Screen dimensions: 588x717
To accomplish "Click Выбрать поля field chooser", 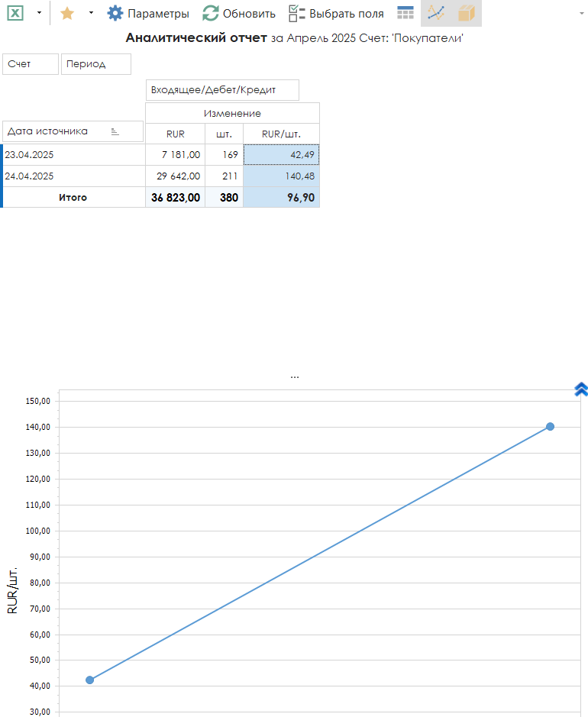I will pyautogui.click(x=336, y=13).
